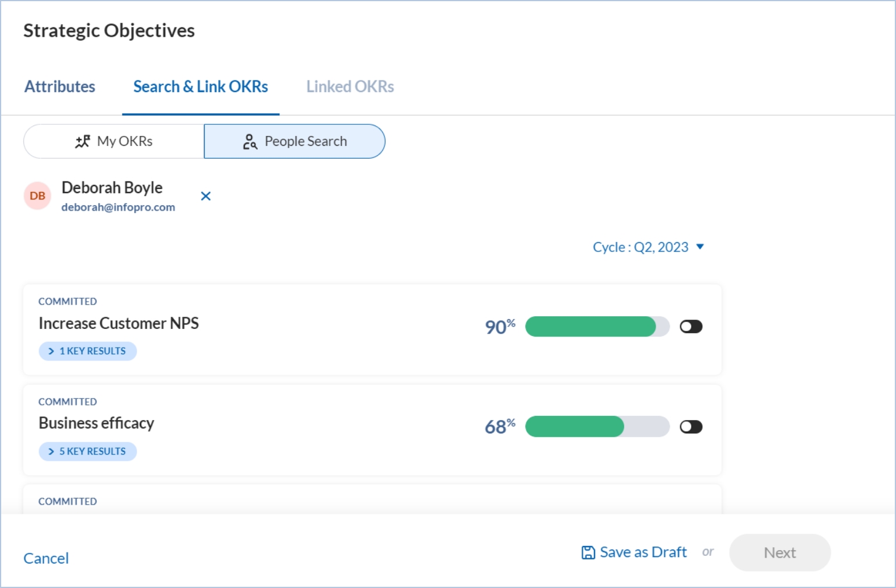The height and width of the screenshot is (588, 896).
Task: Remove Deborah Boyle with the X icon
Action: 206,196
